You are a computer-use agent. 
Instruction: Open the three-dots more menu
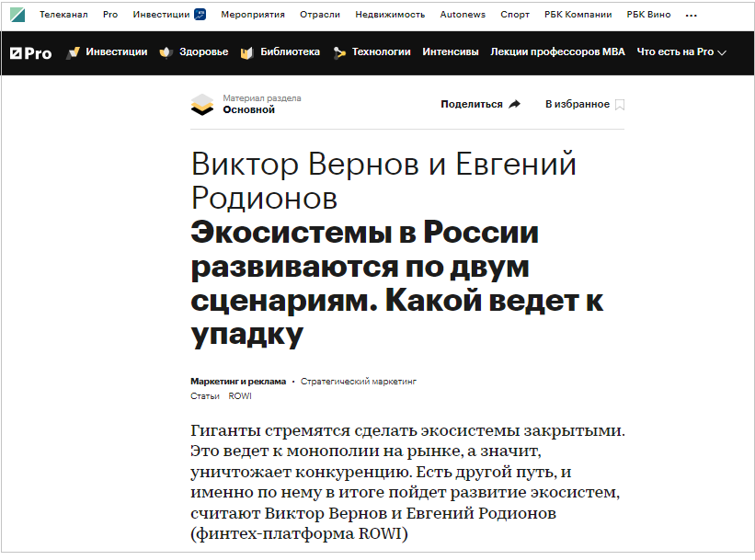691,16
